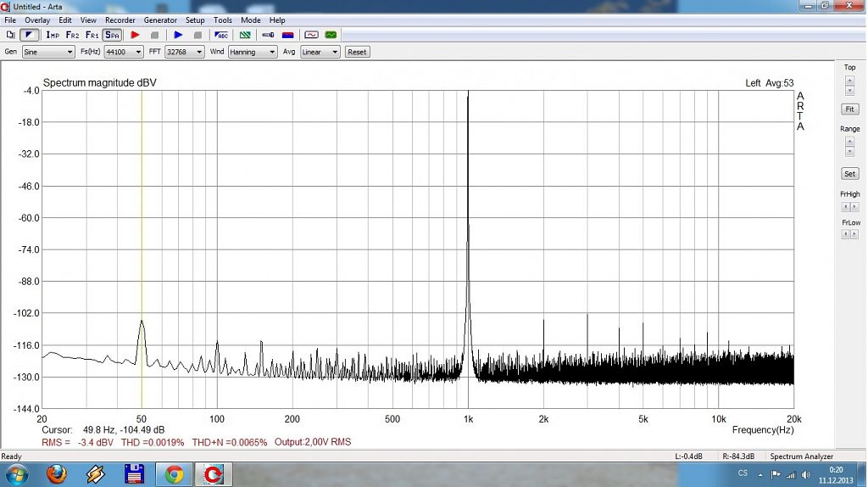The width and height of the screenshot is (868, 487).
Task: Select the FR2 dual-channel frequency response mode
Action: (72, 35)
